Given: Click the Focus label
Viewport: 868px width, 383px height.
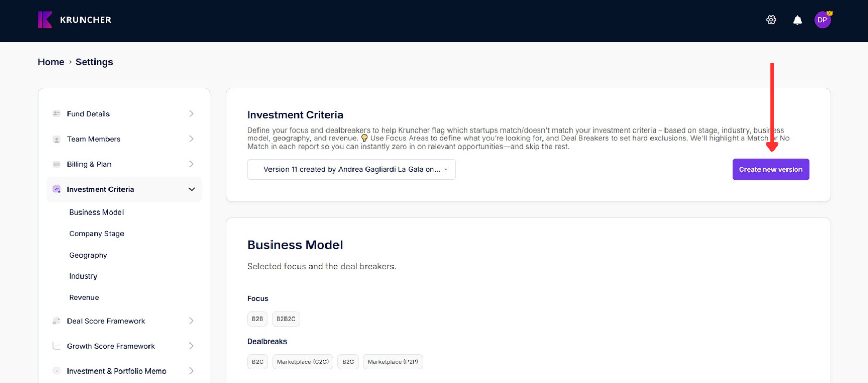Looking at the screenshot, I should tap(257, 298).
